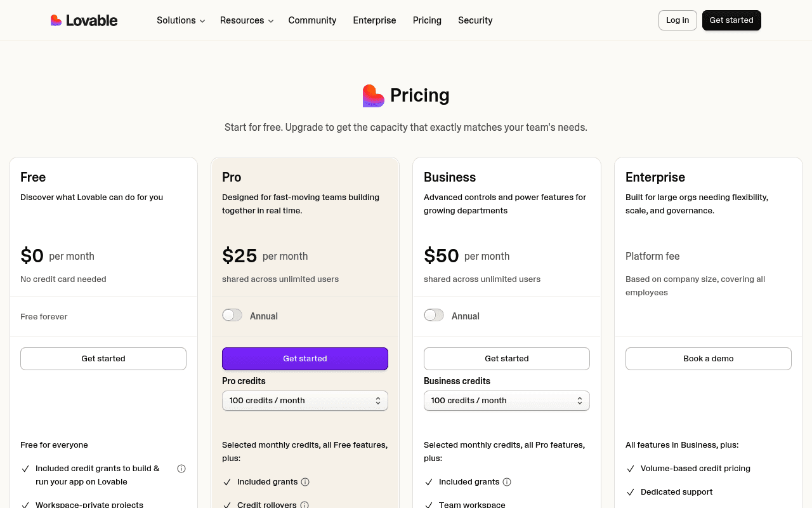
Task: Click the $25 price text
Action: 240,256
